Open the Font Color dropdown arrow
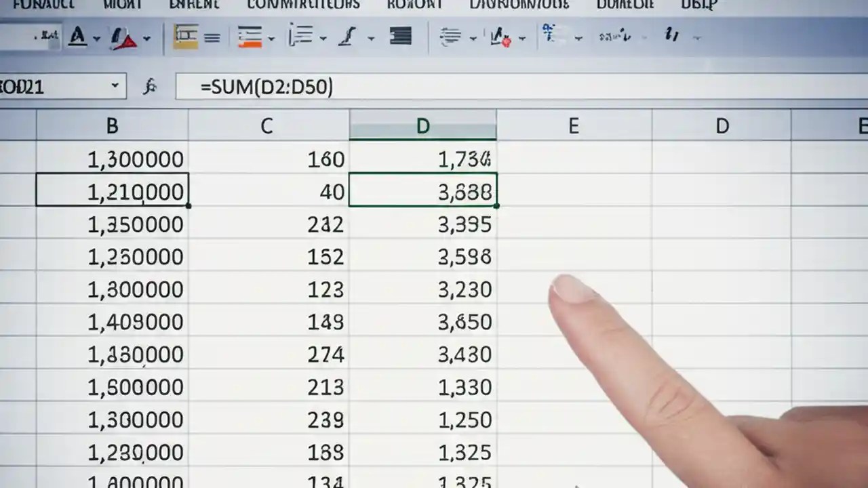868x488 pixels. 97,38
